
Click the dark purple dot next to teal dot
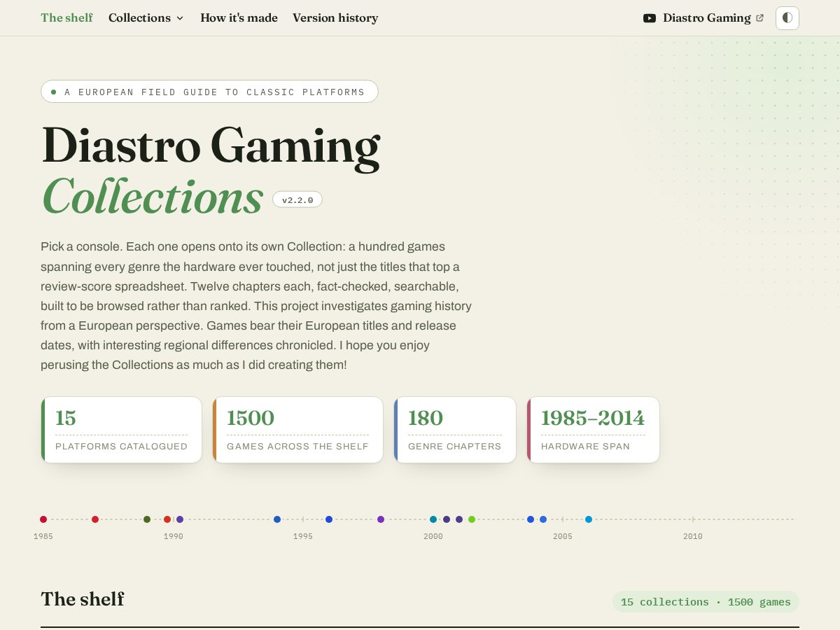pyautogui.click(x=447, y=519)
